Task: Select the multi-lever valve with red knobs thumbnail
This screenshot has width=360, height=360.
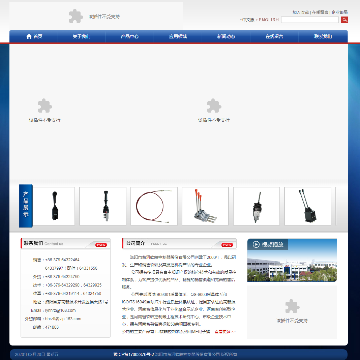Action: coord(205,206)
